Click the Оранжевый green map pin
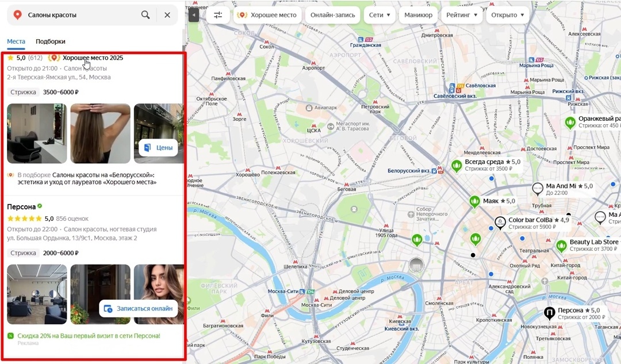Screen dimensions: 621x364 (x=570, y=123)
